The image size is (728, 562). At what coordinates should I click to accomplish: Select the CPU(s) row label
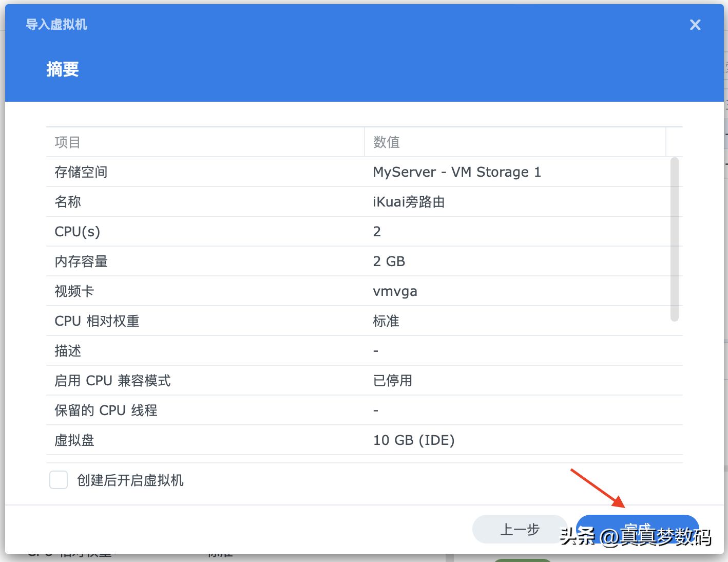tap(78, 232)
